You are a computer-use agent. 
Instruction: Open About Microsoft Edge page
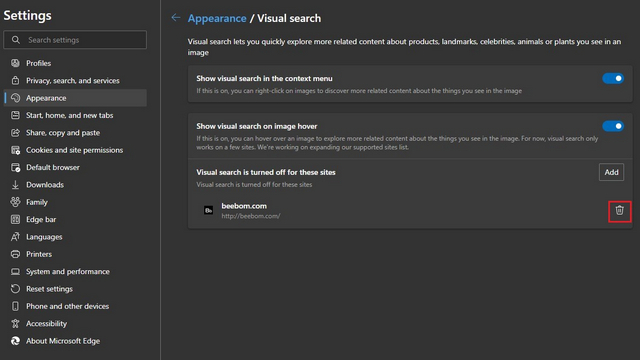click(x=75, y=341)
